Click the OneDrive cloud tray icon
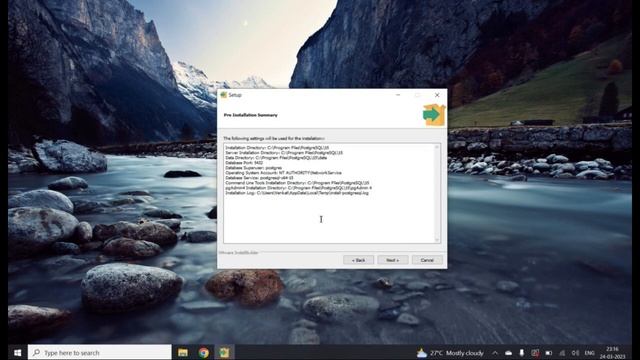This screenshot has width=640, height=360. (x=508, y=353)
